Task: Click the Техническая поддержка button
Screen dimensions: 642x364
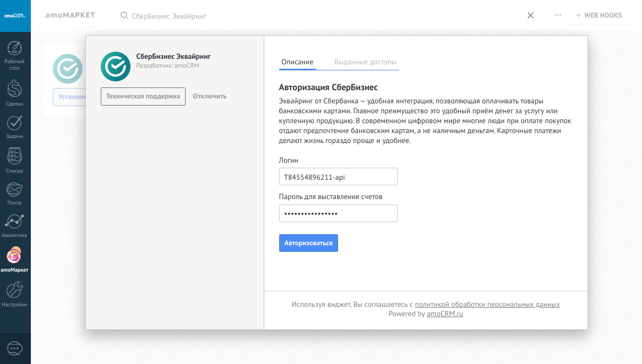Action: point(143,96)
